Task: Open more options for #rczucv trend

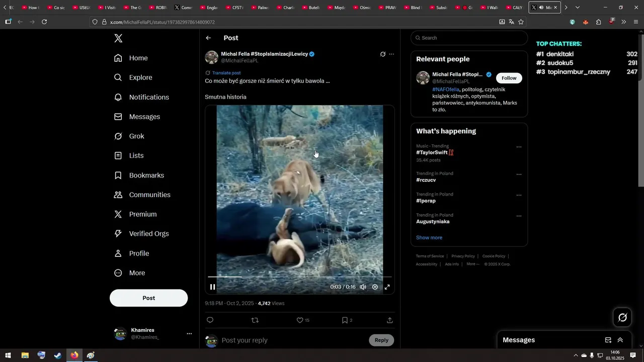Action: [x=519, y=174]
